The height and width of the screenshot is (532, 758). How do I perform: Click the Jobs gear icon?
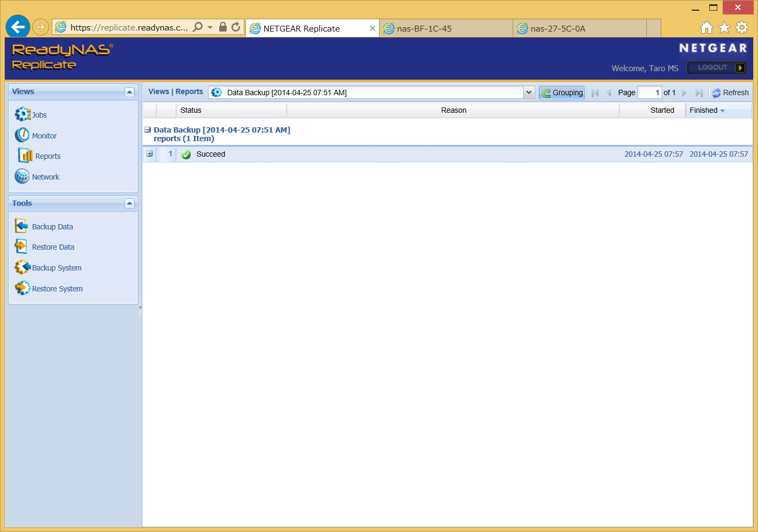coord(22,114)
